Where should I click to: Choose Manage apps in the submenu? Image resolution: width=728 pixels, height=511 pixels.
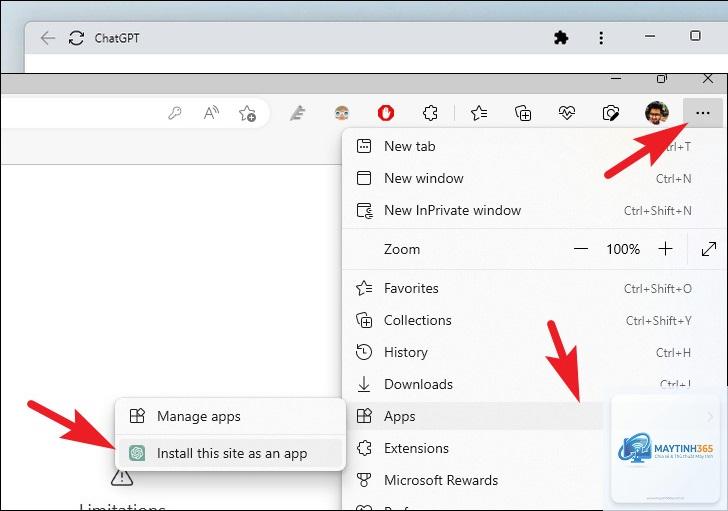click(x=230, y=416)
